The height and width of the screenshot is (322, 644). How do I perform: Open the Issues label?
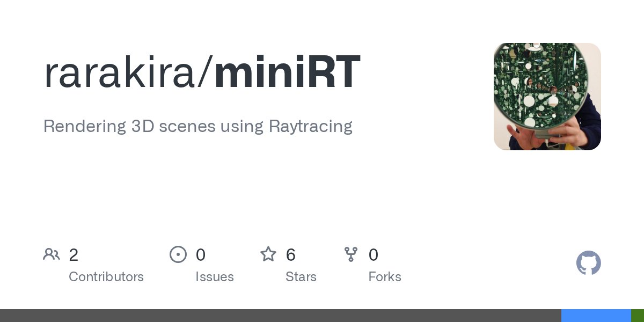point(215,277)
